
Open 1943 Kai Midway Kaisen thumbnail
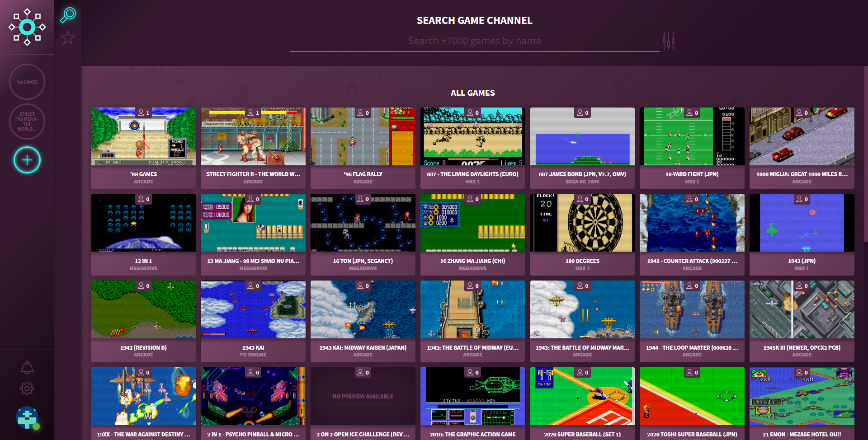[363, 309]
